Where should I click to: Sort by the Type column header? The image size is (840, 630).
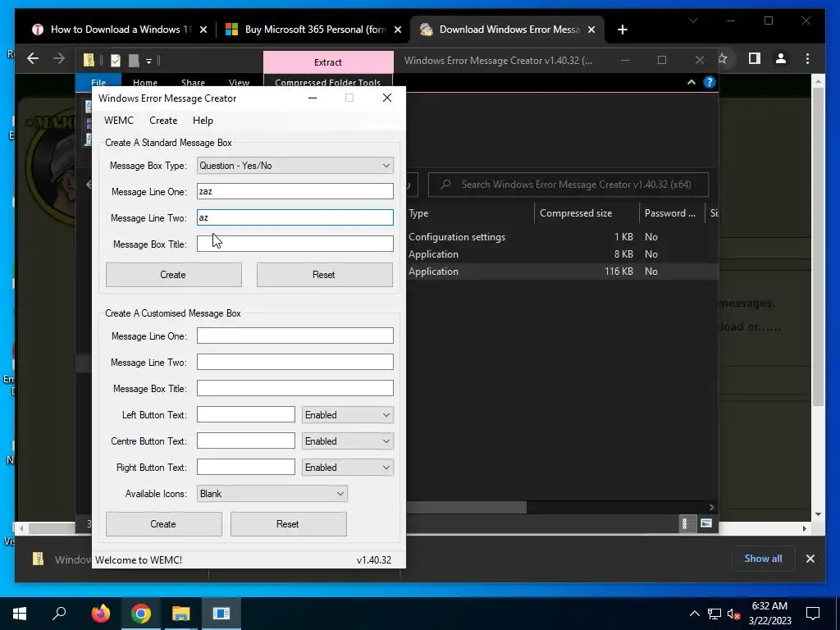(x=470, y=213)
